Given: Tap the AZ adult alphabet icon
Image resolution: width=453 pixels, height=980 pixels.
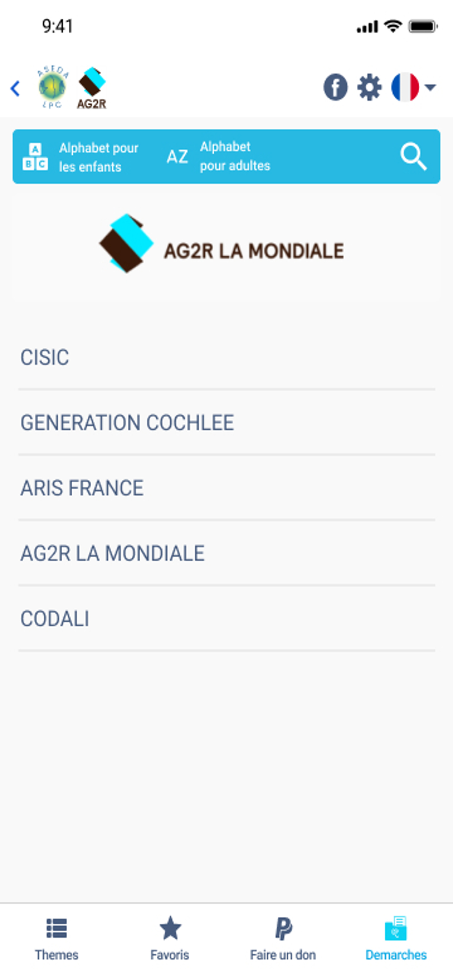Looking at the screenshot, I should (x=177, y=157).
